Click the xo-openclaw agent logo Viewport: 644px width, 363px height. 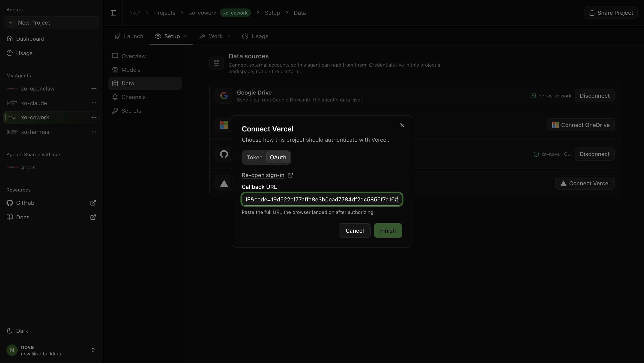click(x=12, y=89)
